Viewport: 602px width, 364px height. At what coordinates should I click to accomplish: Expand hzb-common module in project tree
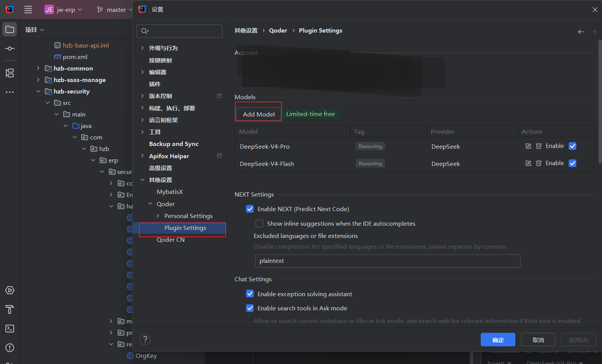(38, 68)
